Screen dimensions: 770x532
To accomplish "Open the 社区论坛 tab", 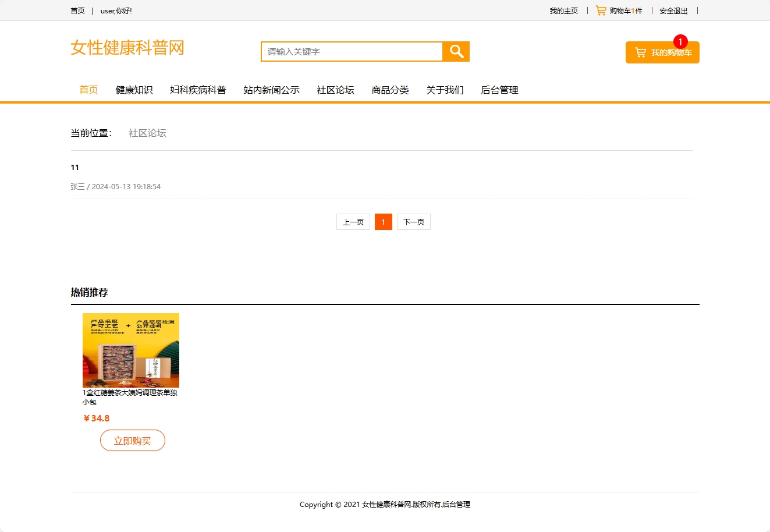I will [x=335, y=90].
